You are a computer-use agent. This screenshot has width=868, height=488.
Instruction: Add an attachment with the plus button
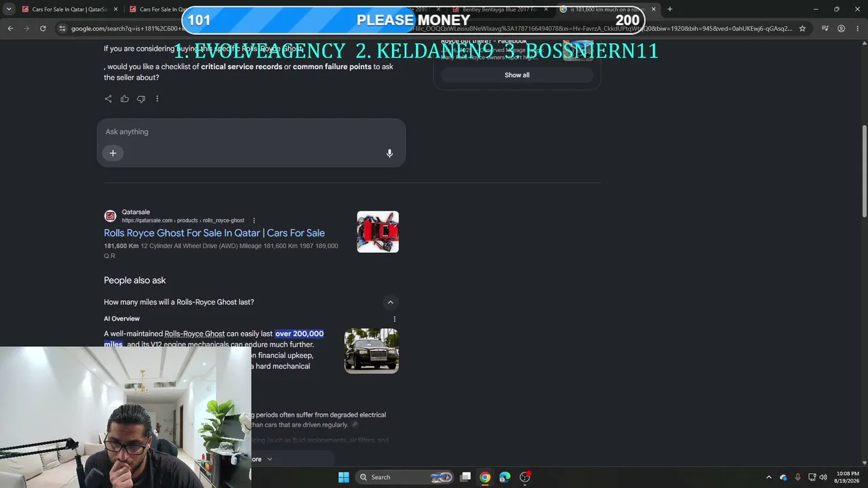coord(113,153)
